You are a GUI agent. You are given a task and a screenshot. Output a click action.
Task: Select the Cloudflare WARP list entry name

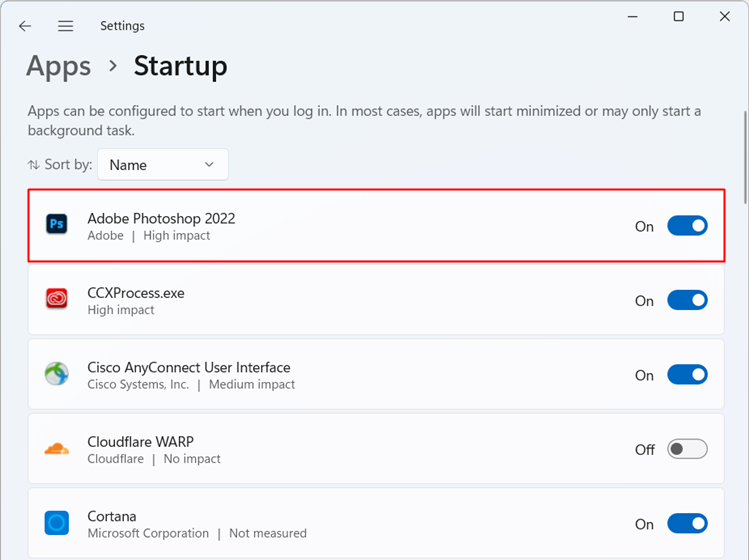pyautogui.click(x=140, y=441)
